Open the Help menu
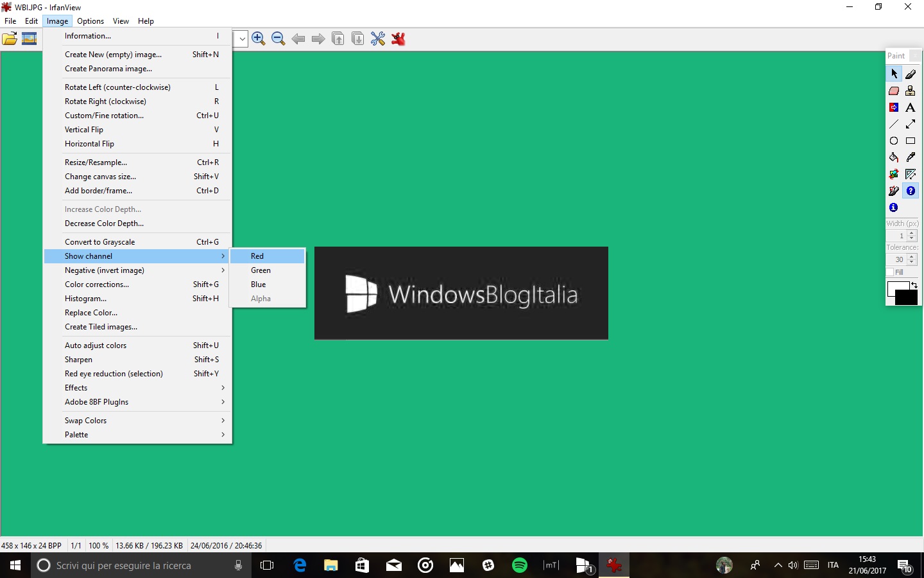The image size is (924, 578). click(x=146, y=21)
